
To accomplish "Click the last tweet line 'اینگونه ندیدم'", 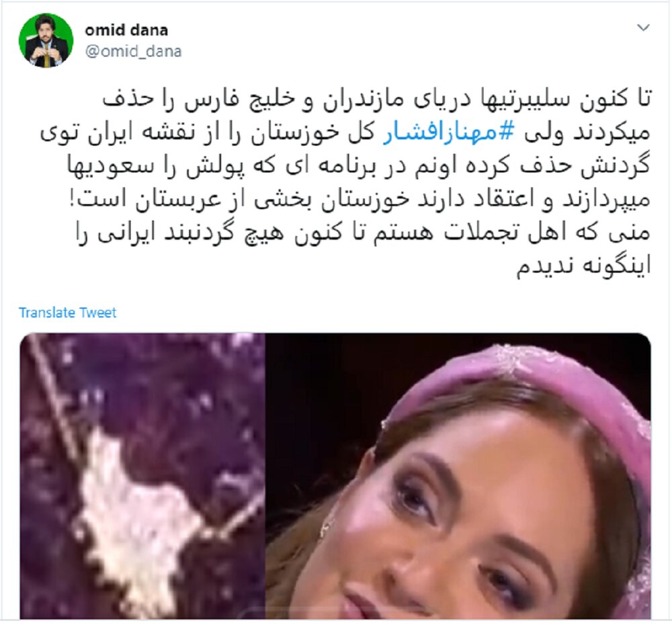I will click(x=583, y=265).
